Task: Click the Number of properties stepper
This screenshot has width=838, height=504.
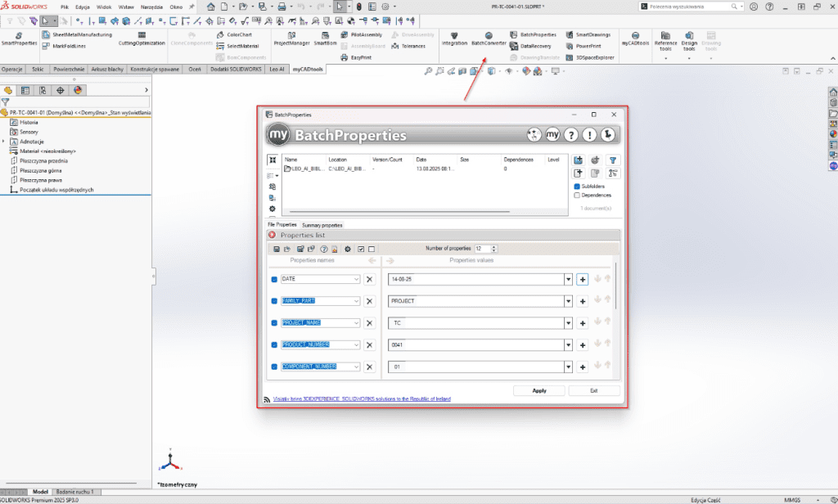Action: tap(493, 249)
